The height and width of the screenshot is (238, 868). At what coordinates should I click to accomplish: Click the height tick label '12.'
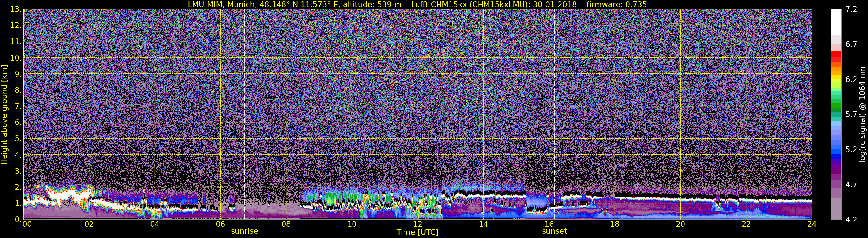[x=16, y=26]
